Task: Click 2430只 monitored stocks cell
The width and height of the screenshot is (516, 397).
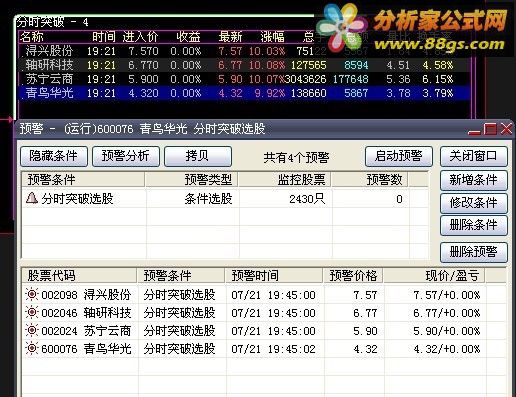Action: [307, 199]
